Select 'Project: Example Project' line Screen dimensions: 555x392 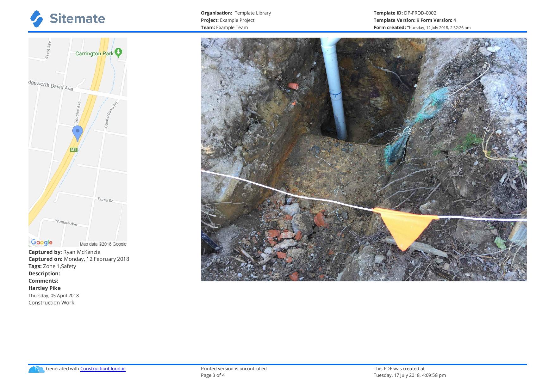(228, 20)
